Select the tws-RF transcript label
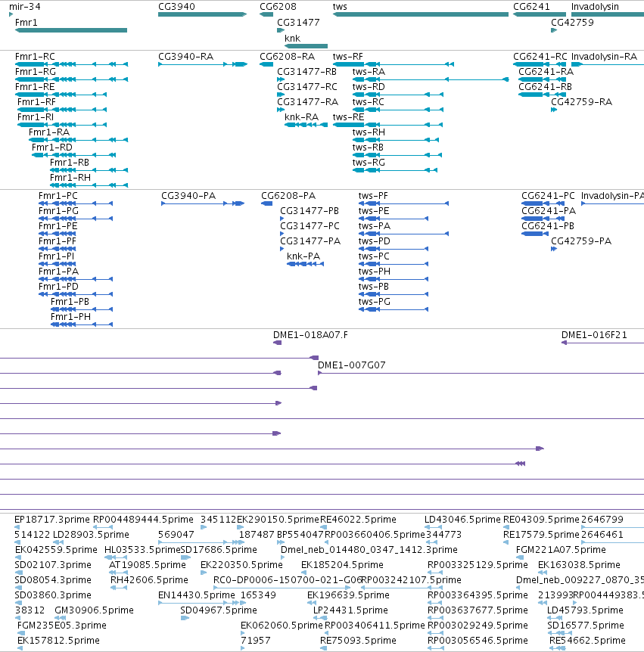644x652 pixels. pos(348,57)
